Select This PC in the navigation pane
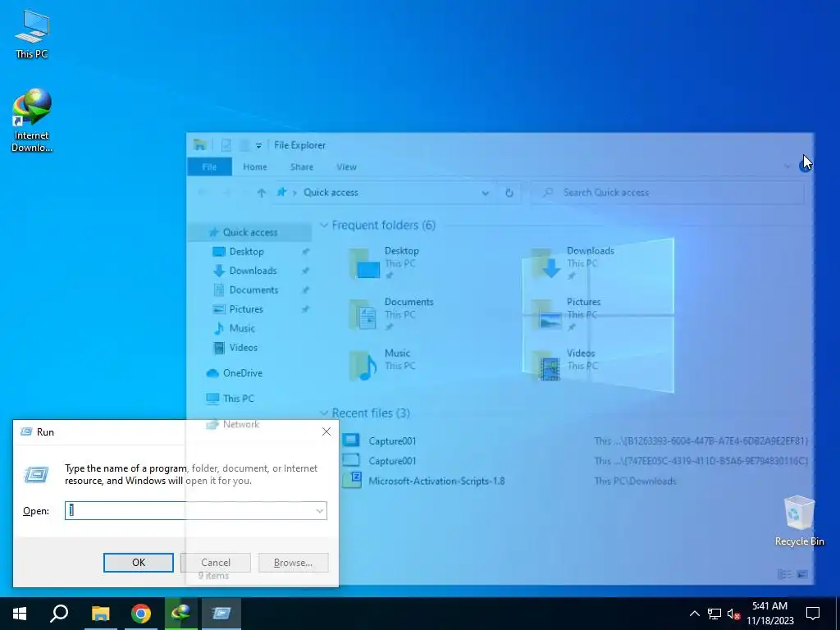This screenshot has width=840, height=630. point(239,399)
